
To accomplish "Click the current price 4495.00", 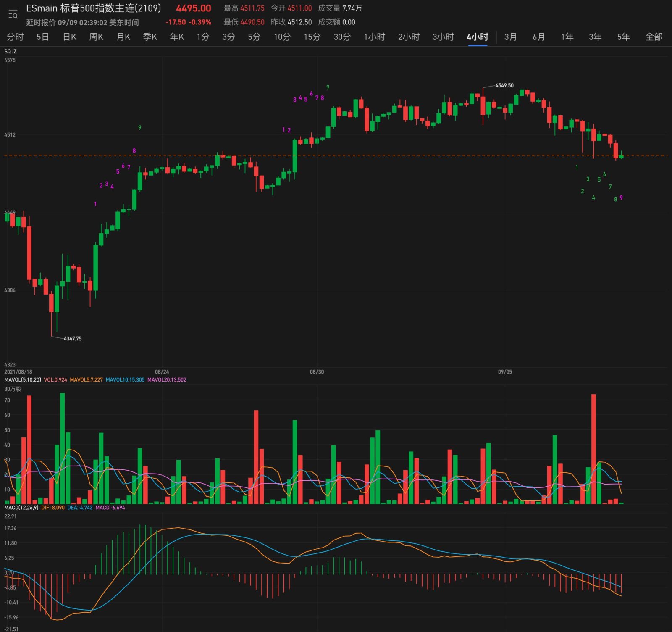I will (x=194, y=8).
